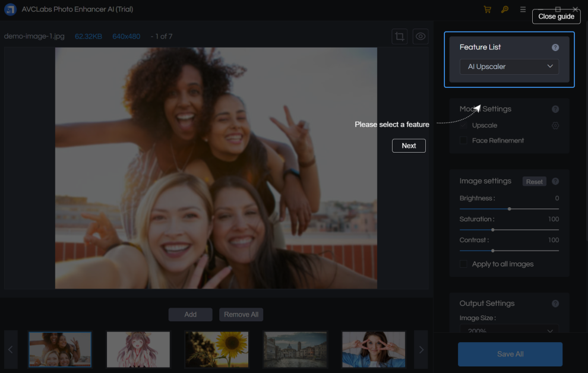
Task: Select the crop tool icon
Action: coord(400,36)
